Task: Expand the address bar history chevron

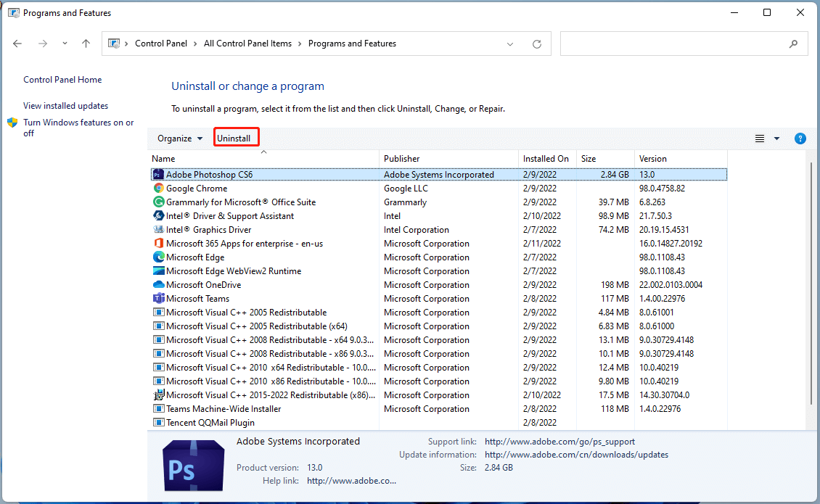Action: click(510, 44)
